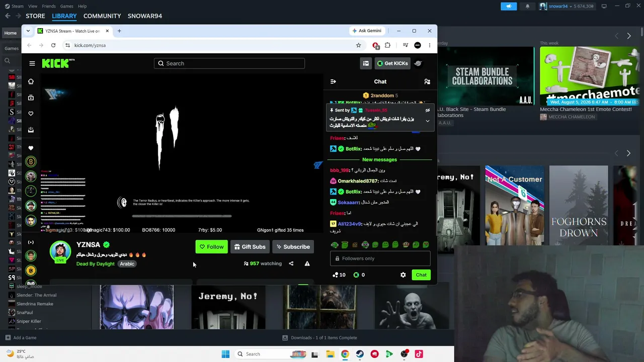Focus the Kick search box
644x362 pixels.
[229, 63]
